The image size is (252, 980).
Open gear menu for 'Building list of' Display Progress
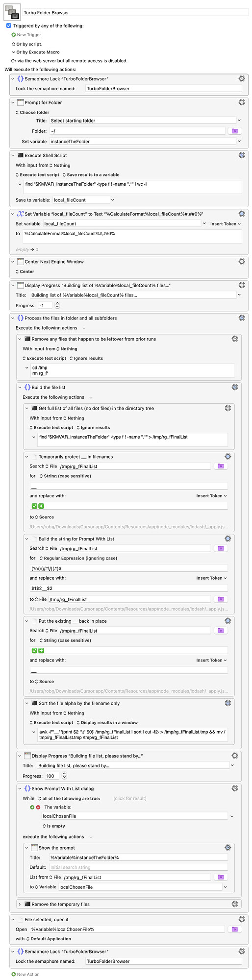coord(241,285)
